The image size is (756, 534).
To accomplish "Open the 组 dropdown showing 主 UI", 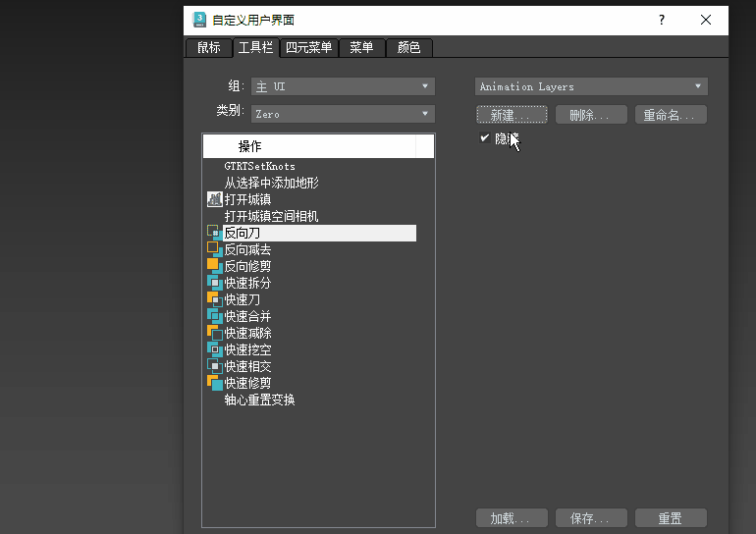I will (x=343, y=86).
